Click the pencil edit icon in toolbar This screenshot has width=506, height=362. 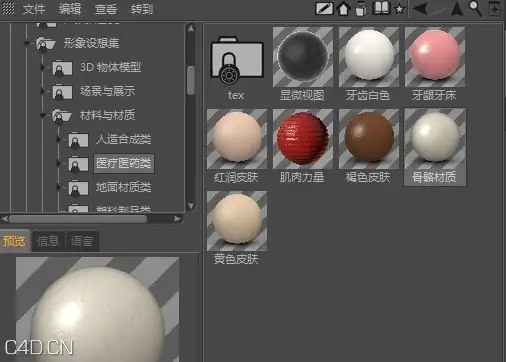pos(324,8)
